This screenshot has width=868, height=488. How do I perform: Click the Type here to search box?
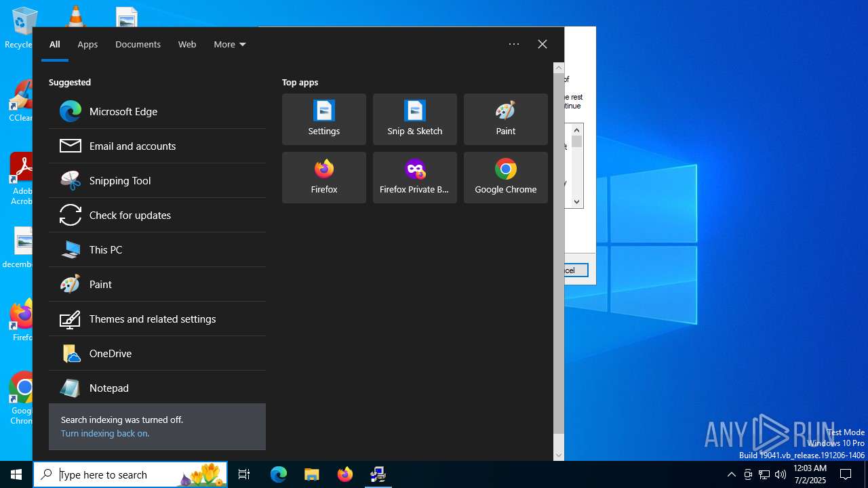[130, 474]
